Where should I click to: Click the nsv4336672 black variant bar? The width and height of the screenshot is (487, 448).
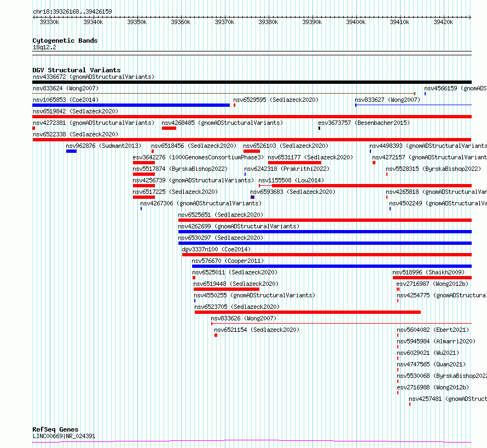coord(252,82)
